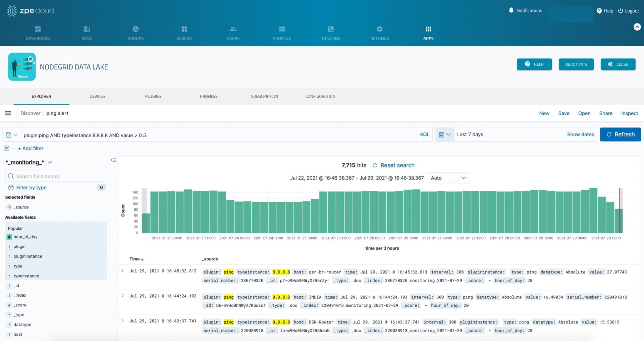Viewport: 644px width, 341px height.
Task: Click the Tracking navigation icon
Action: click(x=331, y=29)
